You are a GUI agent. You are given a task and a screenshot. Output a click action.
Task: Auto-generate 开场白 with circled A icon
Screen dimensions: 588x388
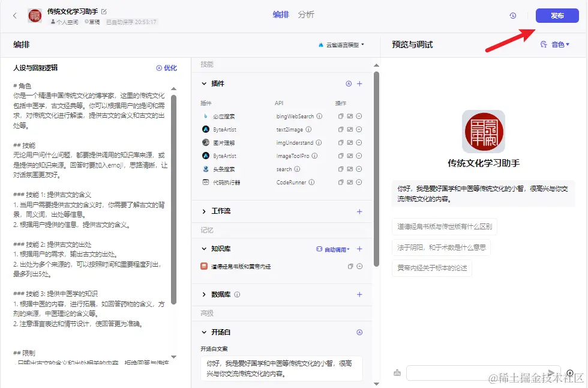click(x=359, y=333)
